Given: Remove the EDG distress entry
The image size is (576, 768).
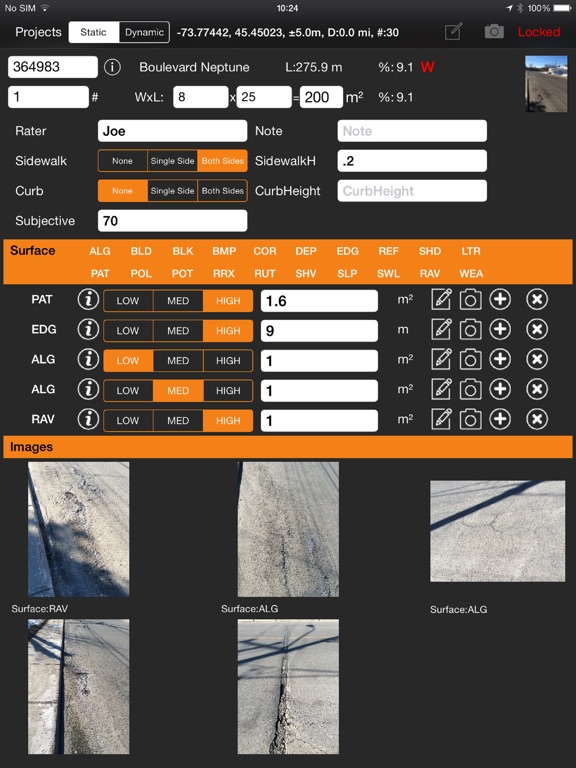Looking at the screenshot, I should tap(537, 330).
